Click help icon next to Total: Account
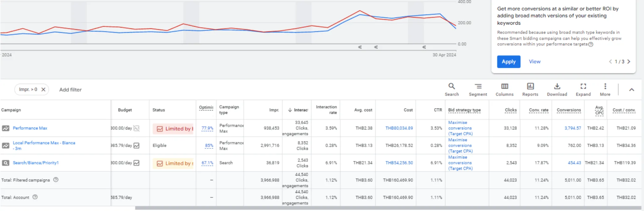This screenshot has width=644, height=211. [x=35, y=197]
